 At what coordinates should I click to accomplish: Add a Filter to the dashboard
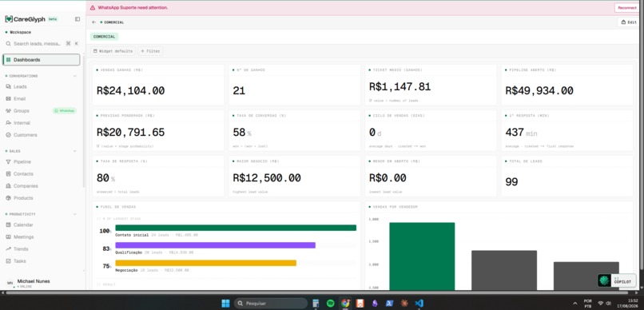(x=150, y=51)
